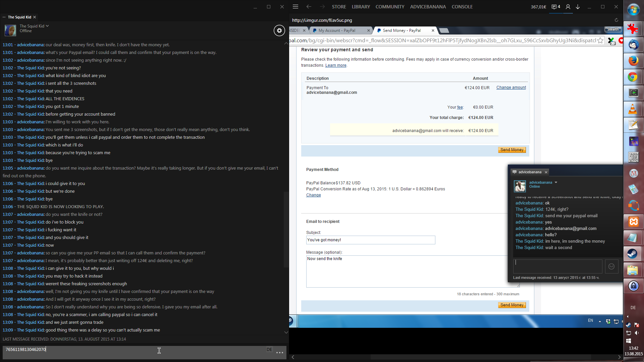The width and height of the screenshot is (644, 362).
Task: Show hidden system tray icons arrow
Action: coord(628,316)
